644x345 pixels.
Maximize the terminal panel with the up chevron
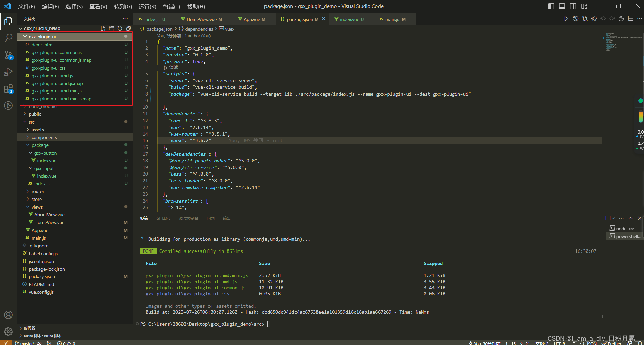(x=631, y=218)
